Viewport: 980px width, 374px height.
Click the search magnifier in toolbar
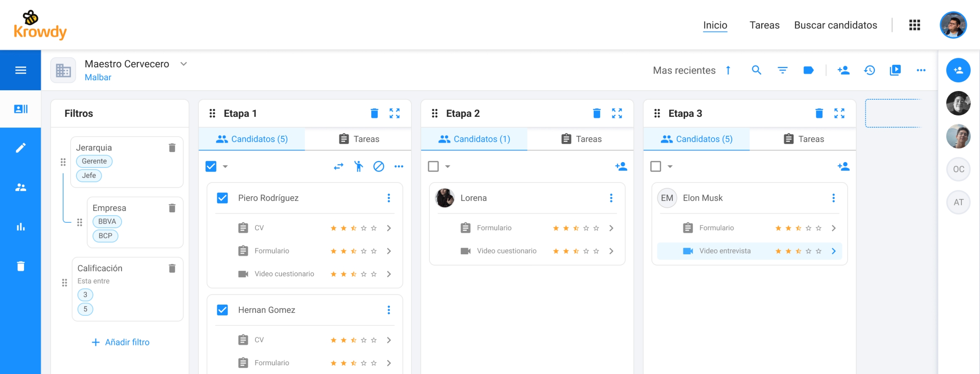(x=757, y=70)
